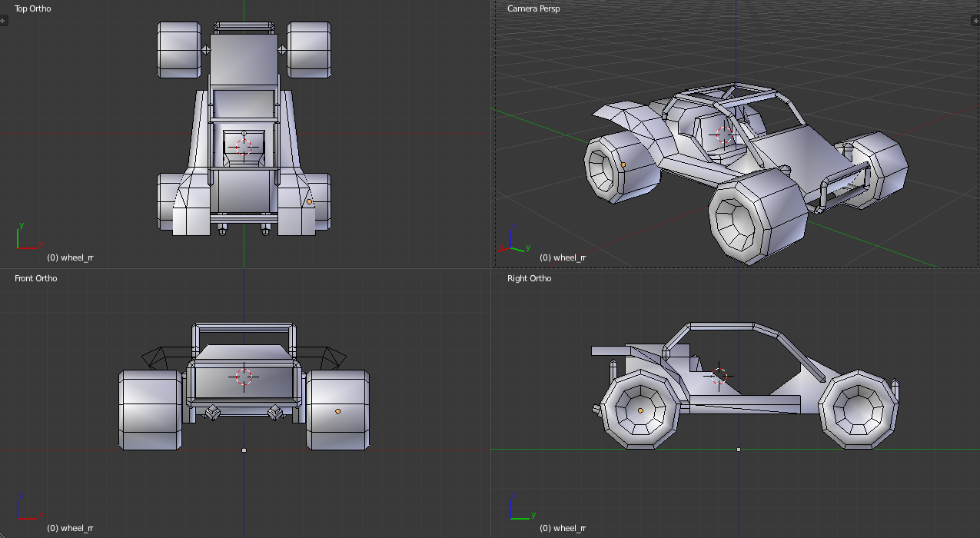The height and width of the screenshot is (538, 980).
Task: Expand the properties panel in Camera Persp view
Action: pyautogui.click(x=976, y=21)
